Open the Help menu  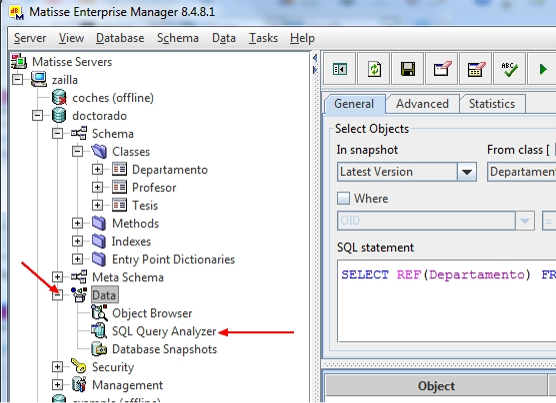302,38
